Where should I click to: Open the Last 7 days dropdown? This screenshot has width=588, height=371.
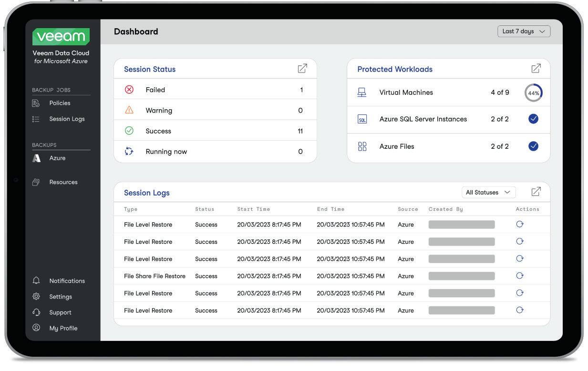click(x=524, y=31)
